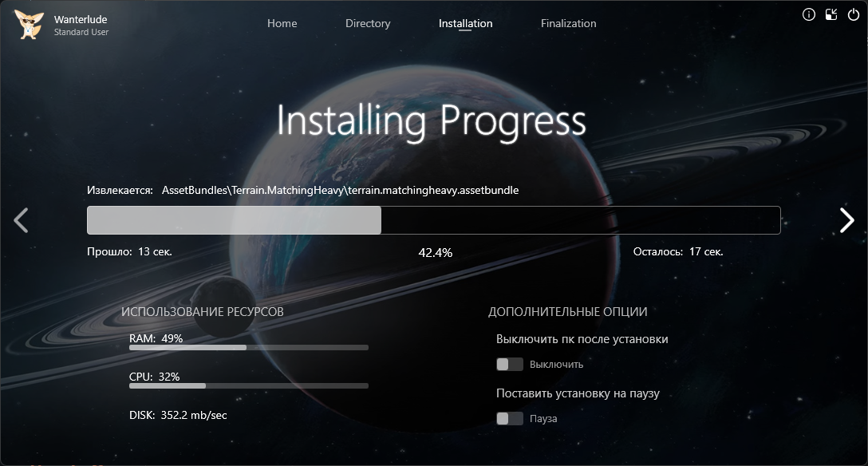Click the Wanterlude username label
Screen dimensions: 868x466
coord(81,19)
